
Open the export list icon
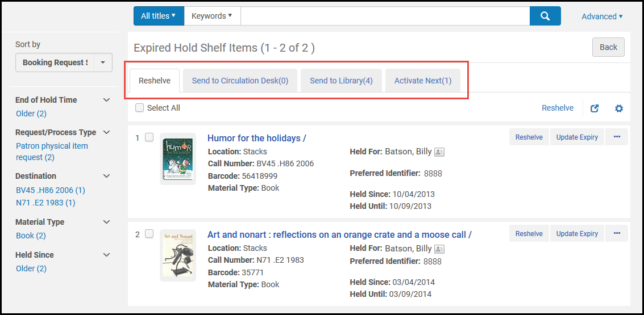595,108
